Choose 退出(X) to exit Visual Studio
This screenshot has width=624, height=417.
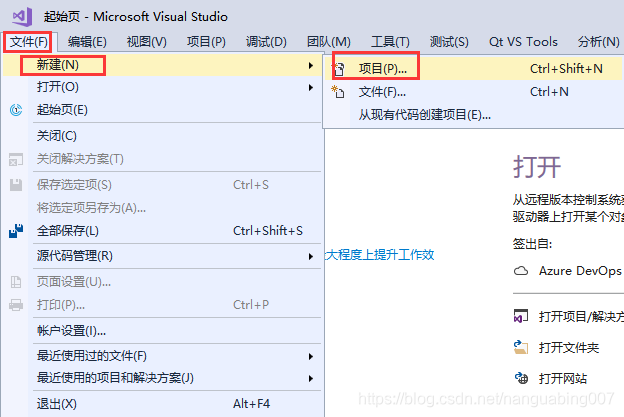[162, 404]
